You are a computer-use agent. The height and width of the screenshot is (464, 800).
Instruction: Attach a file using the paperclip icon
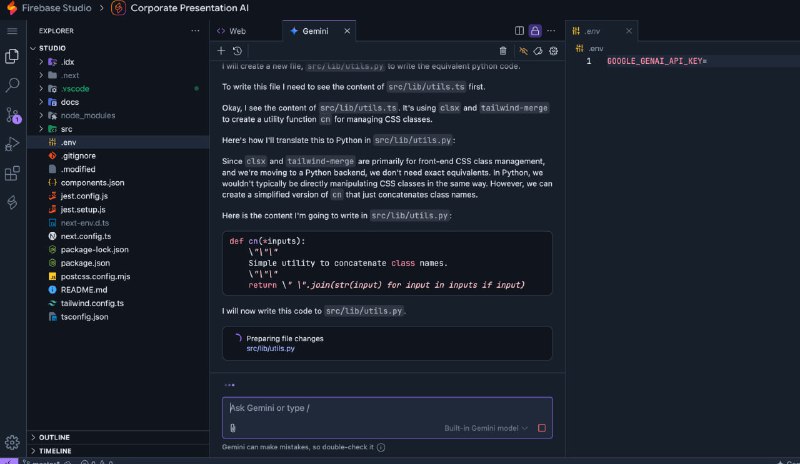[x=233, y=428]
